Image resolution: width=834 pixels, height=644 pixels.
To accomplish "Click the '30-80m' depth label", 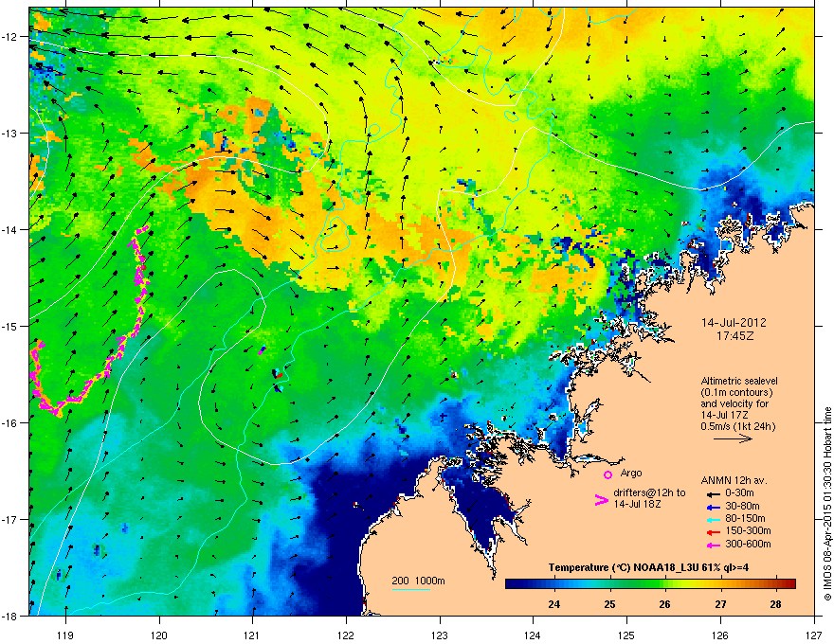I will point(742,506).
